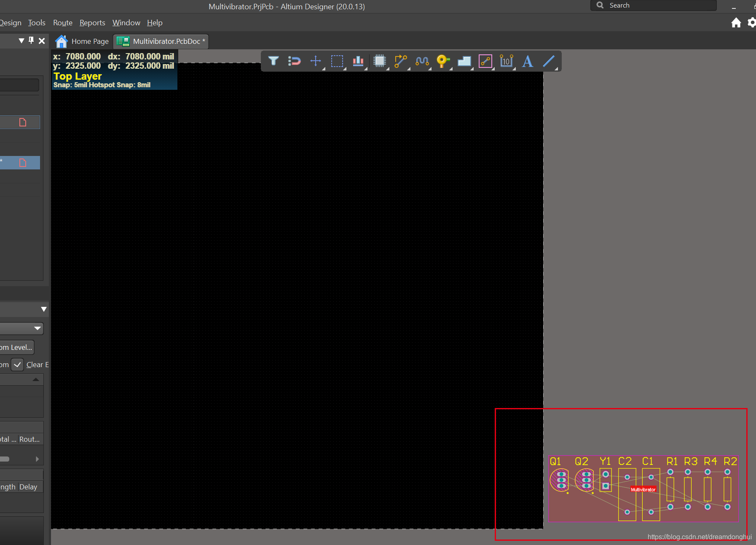Click the red Multivibrator room label
Screen dimensions: 756x545
643,489
